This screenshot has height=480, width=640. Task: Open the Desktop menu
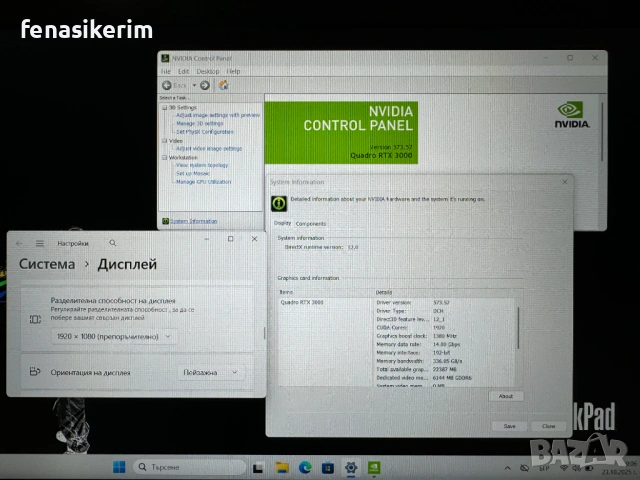208,71
